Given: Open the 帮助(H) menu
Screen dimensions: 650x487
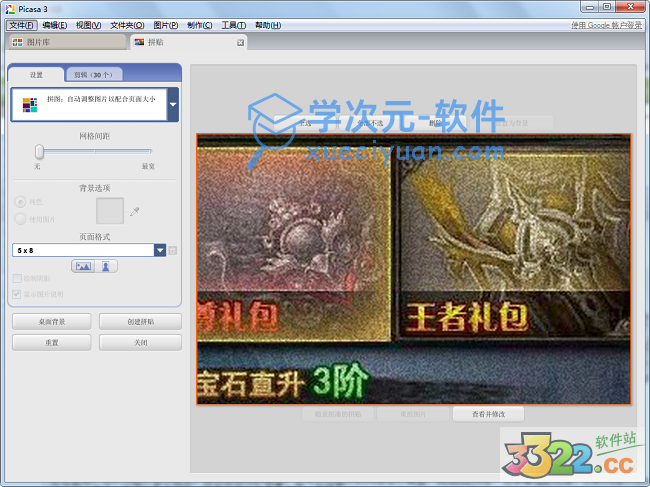Looking at the screenshot, I should (x=268, y=25).
